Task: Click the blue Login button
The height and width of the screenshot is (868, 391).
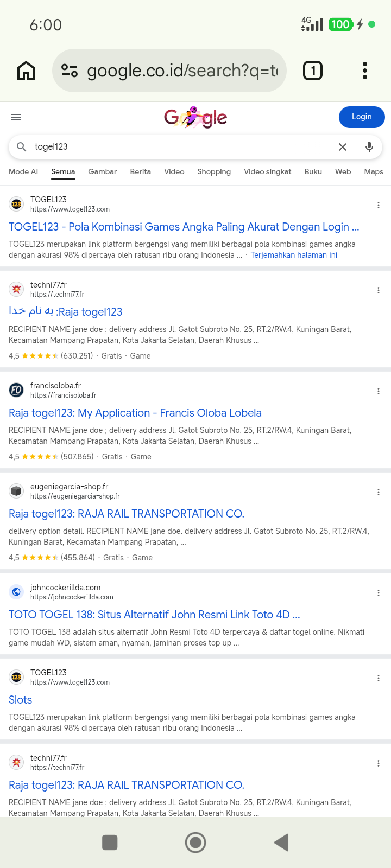Action: pyautogui.click(x=362, y=117)
